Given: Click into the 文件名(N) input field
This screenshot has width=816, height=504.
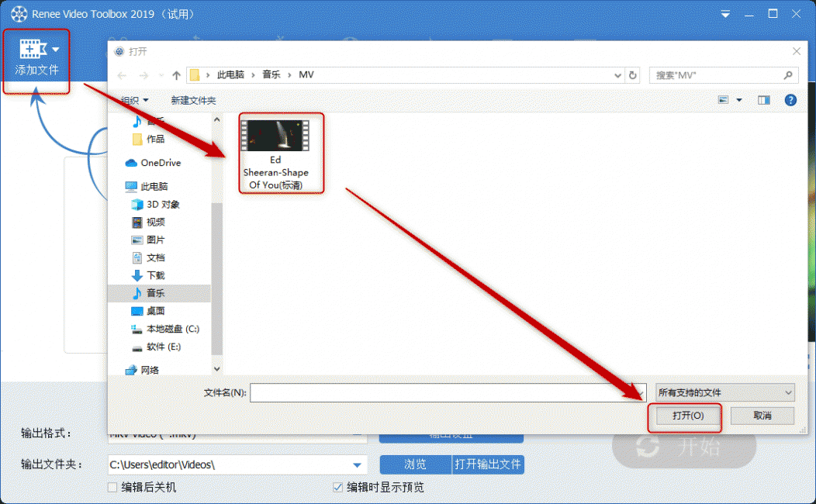Looking at the screenshot, I should (x=448, y=392).
